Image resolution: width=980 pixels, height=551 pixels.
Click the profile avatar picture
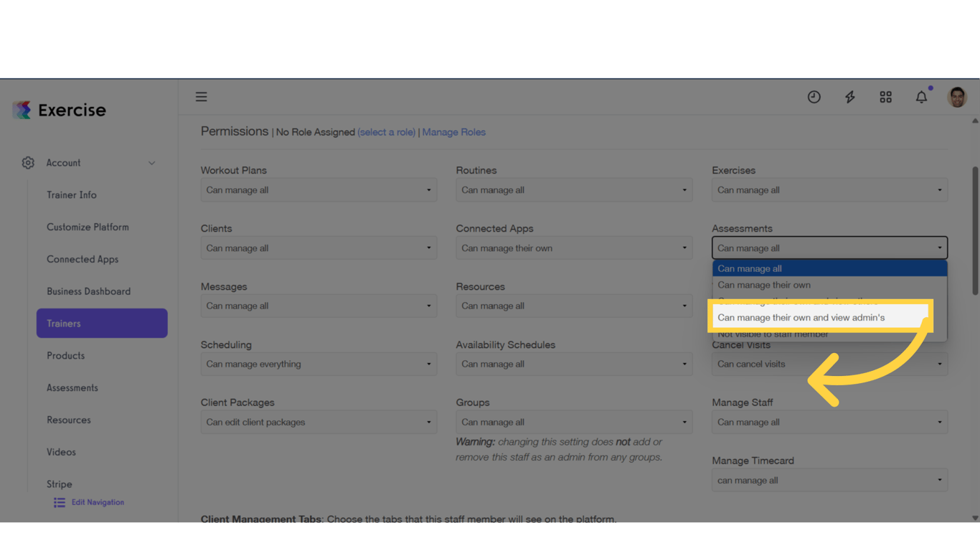[x=956, y=96]
